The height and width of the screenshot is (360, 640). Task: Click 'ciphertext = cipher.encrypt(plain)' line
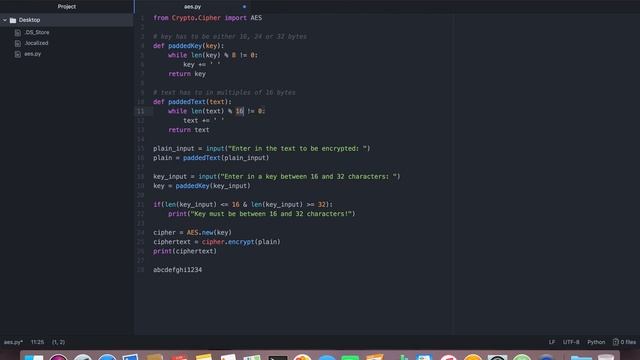click(x=217, y=242)
